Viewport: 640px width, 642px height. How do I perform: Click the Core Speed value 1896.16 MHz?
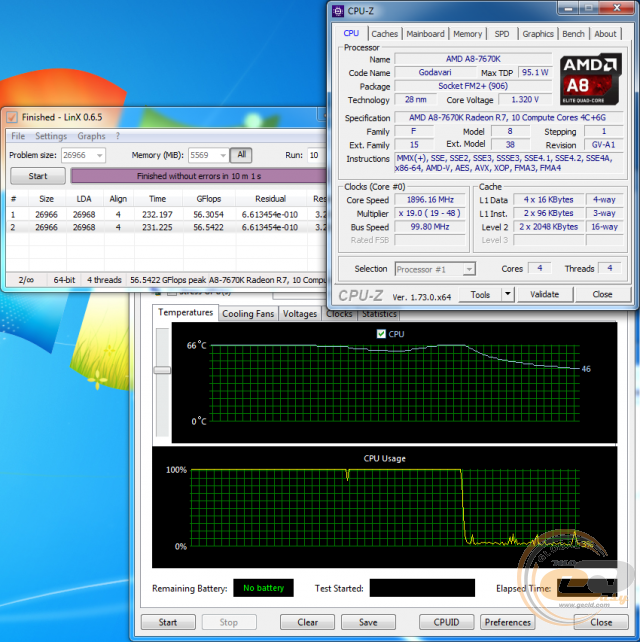coord(430,200)
